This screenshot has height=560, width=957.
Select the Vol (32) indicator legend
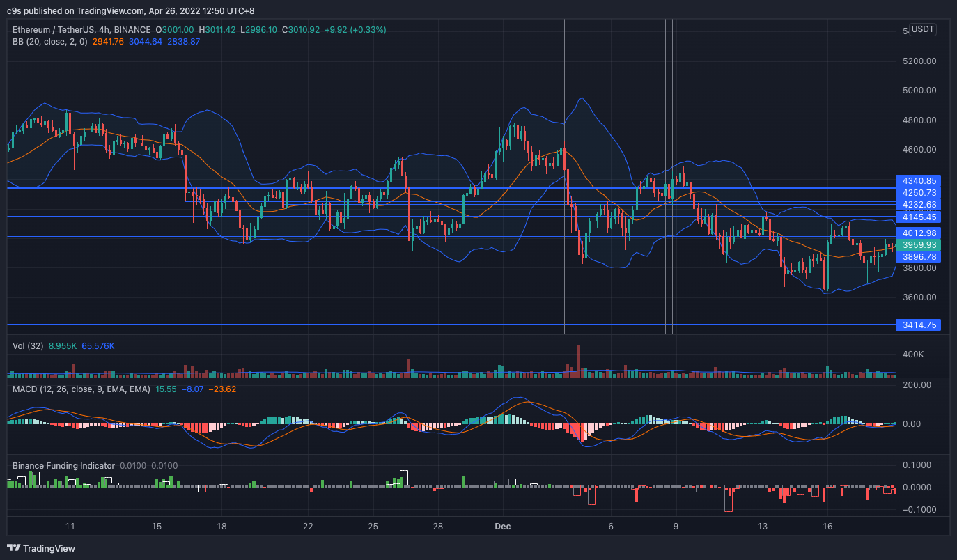(28, 345)
